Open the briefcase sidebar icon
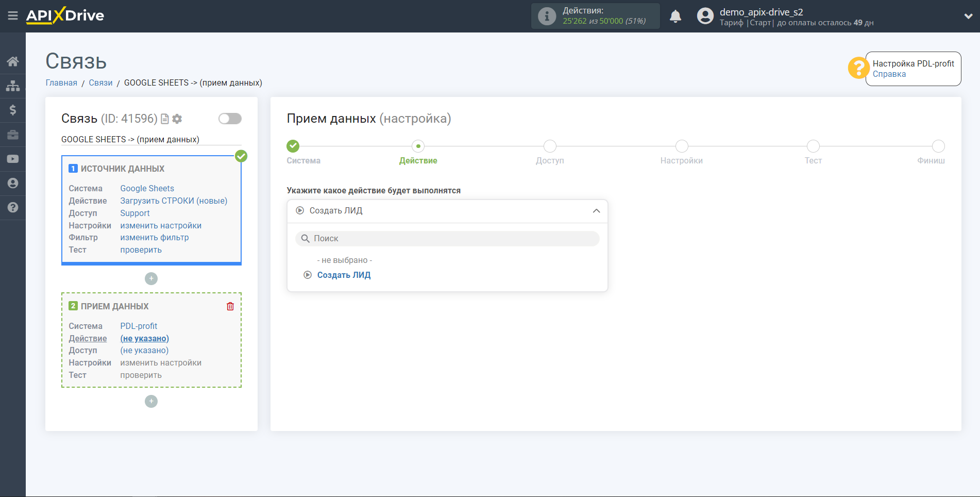Image resolution: width=980 pixels, height=497 pixels. (x=13, y=135)
